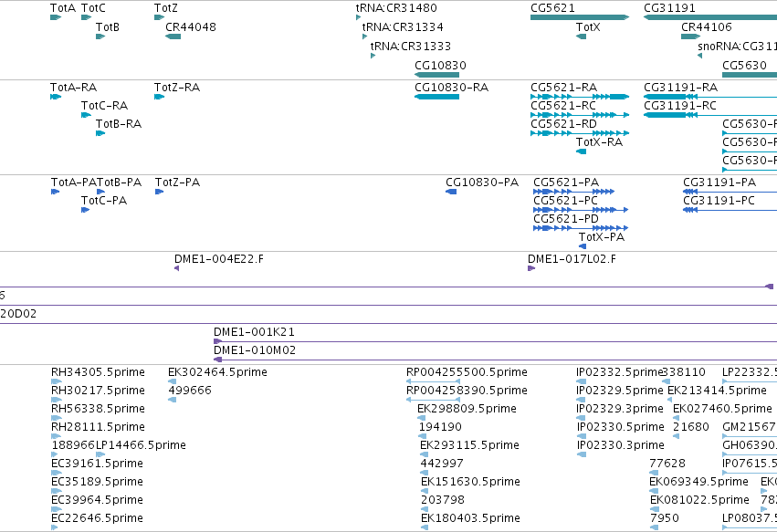Open the TotC-RA transcript label
Screen dimensions: 777x532
click(105, 106)
